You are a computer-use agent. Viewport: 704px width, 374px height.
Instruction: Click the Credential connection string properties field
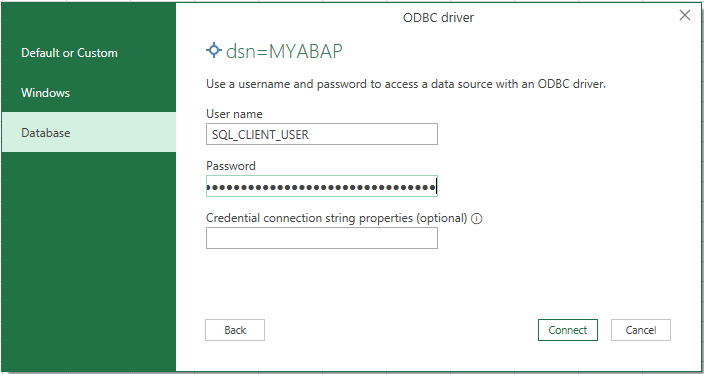[321, 238]
